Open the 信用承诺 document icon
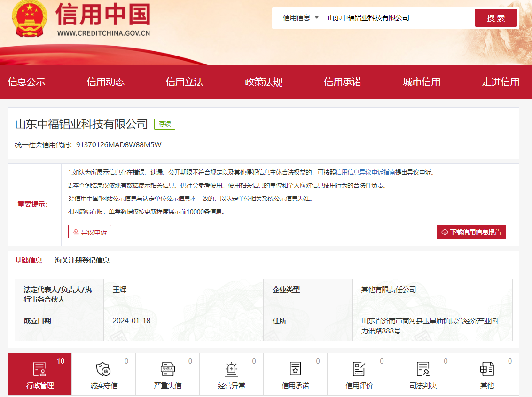The width and height of the screenshot is (532, 397). click(x=295, y=369)
